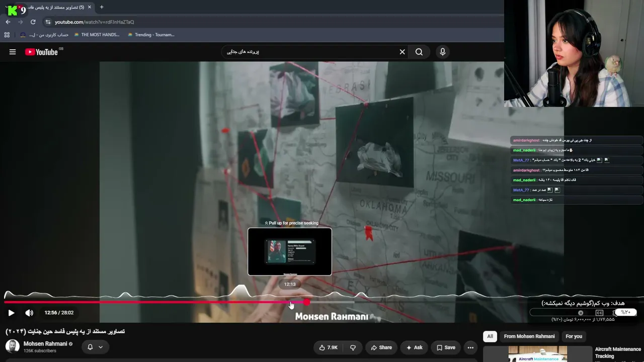Open Mohsen Rahmani channel avatar

click(12, 346)
